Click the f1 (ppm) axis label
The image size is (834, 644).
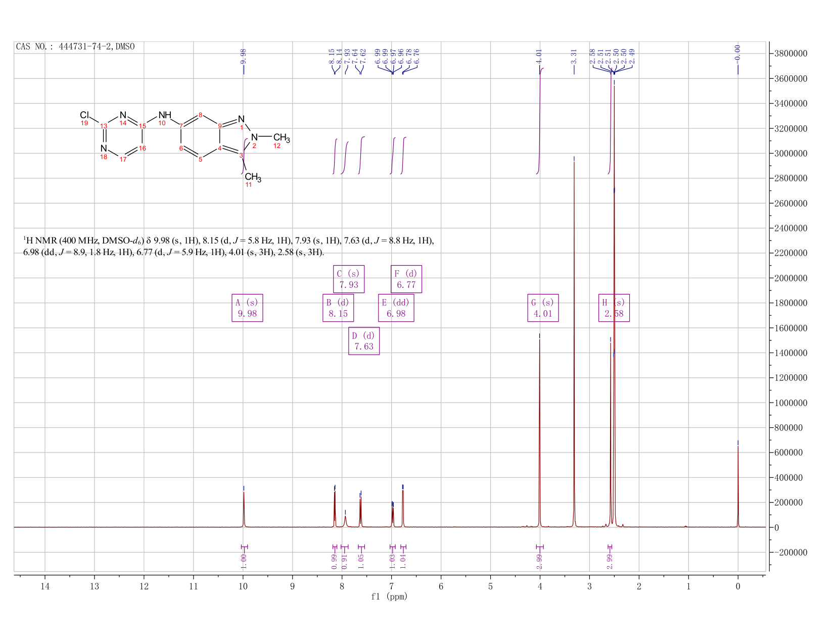tap(389, 597)
